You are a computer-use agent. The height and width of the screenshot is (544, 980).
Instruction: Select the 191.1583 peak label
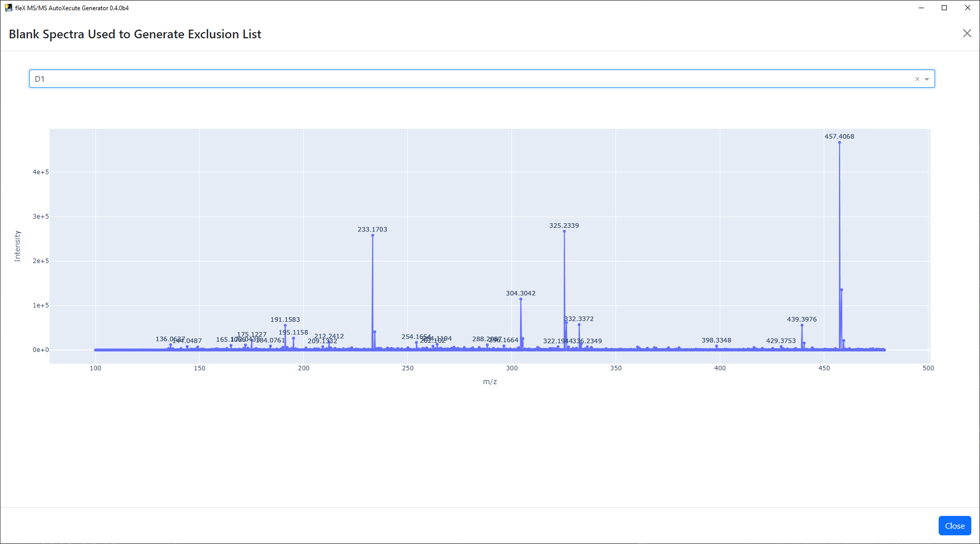click(x=285, y=320)
